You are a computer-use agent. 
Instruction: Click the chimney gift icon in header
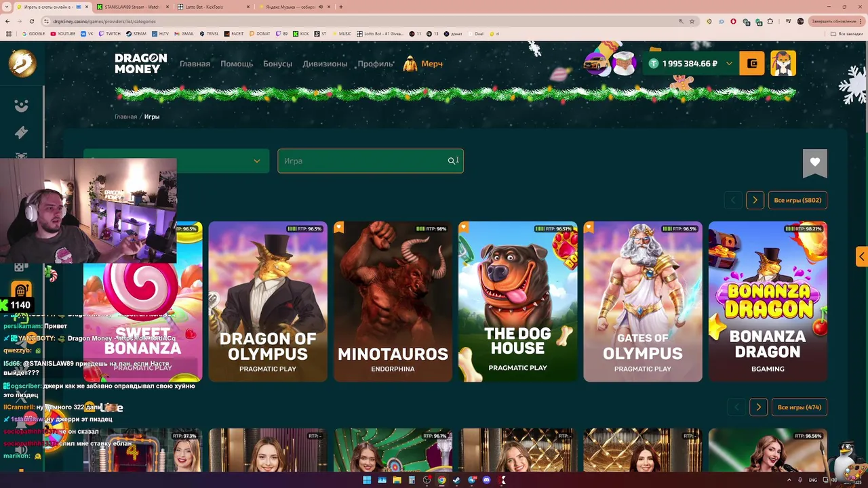(x=623, y=64)
